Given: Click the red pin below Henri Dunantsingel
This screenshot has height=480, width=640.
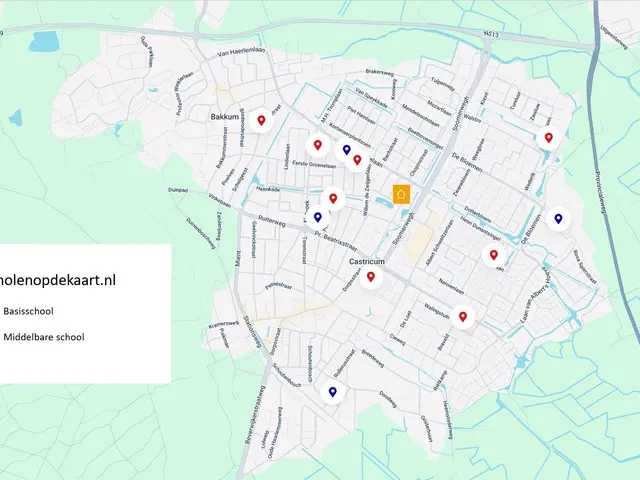Looking at the screenshot, I should coord(493,255).
